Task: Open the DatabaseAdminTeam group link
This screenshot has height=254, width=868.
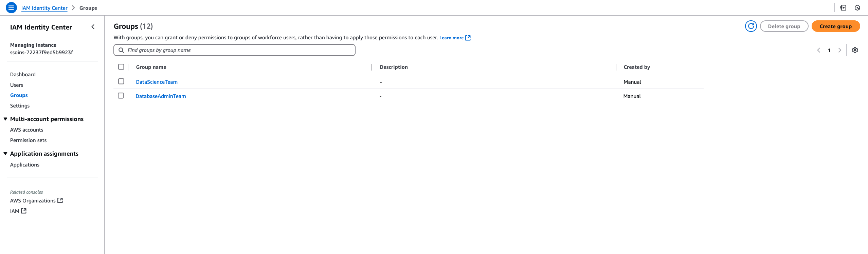Action: point(161,96)
